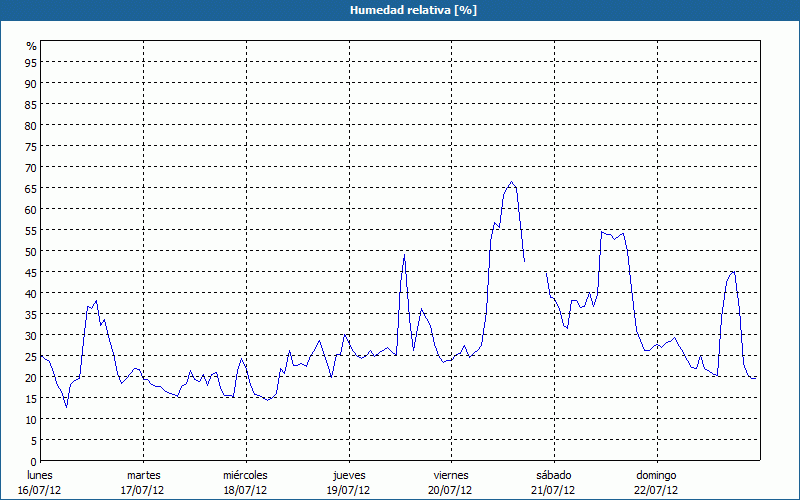Select the lunes 16/07/12 date label
This screenshot has height=500, width=800.
pos(40,482)
